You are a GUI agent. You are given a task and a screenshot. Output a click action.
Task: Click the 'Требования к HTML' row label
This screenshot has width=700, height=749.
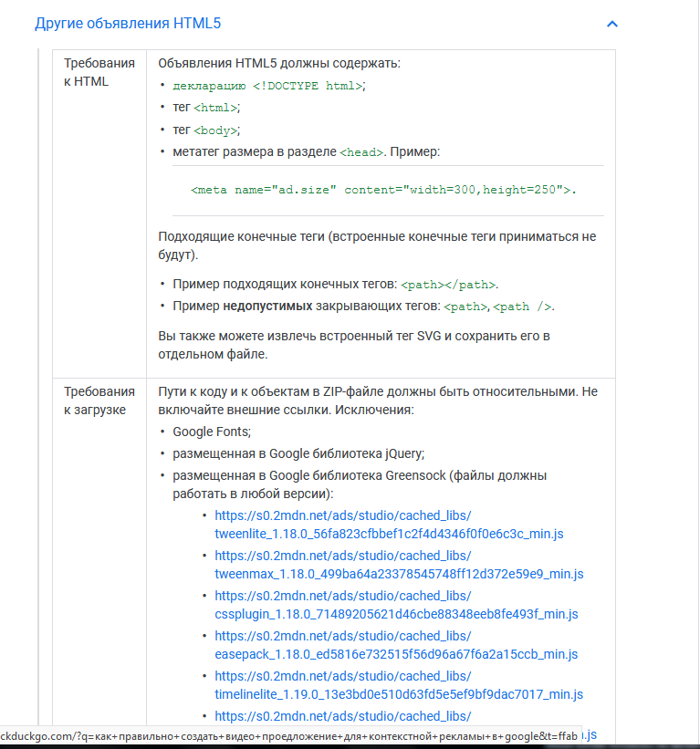[x=99, y=72]
